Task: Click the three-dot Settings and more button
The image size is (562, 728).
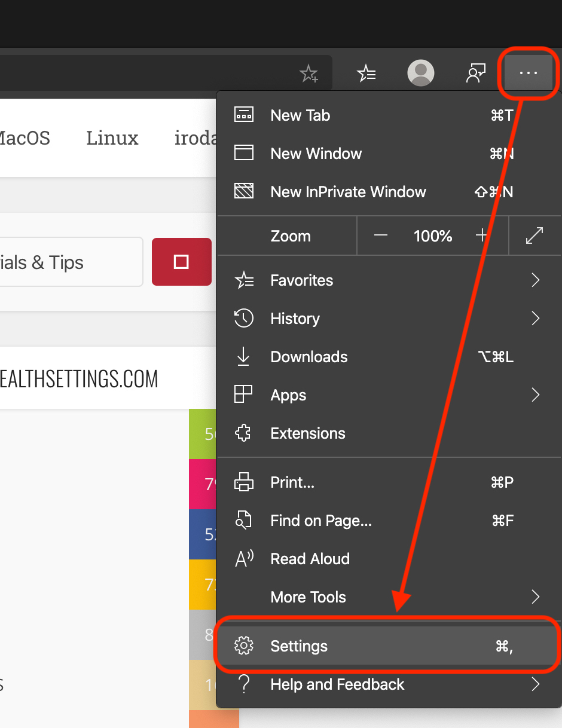Action: (x=529, y=74)
